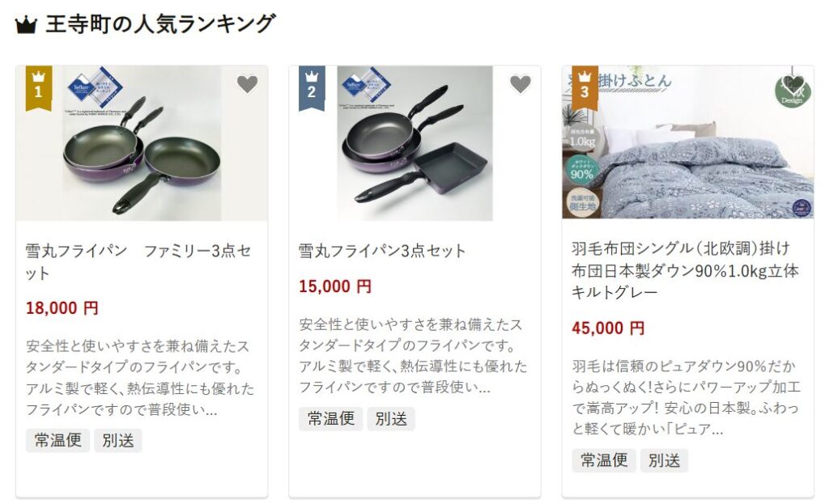Select 常温便 tag on duvet card
The image size is (829, 504).
[604, 460]
